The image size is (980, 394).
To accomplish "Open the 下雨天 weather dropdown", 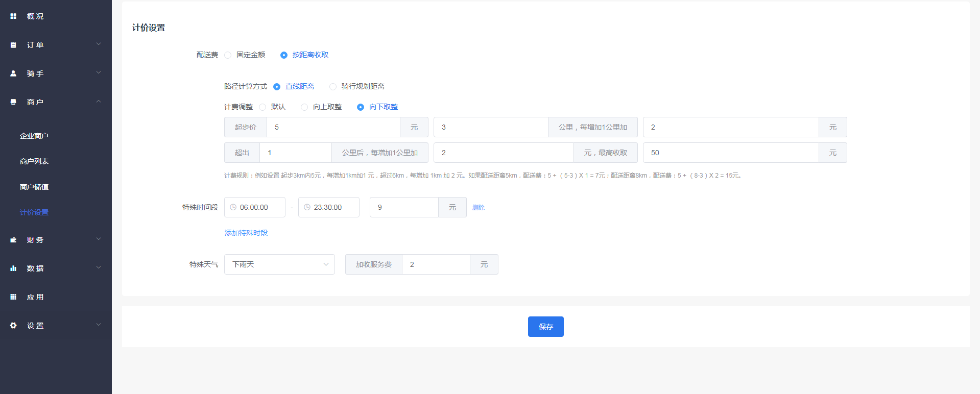I will pos(279,264).
